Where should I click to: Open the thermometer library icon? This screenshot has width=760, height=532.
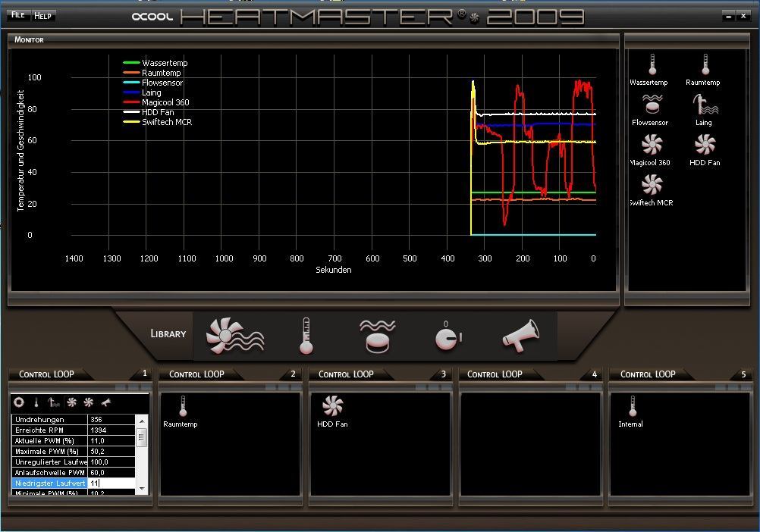tap(306, 336)
